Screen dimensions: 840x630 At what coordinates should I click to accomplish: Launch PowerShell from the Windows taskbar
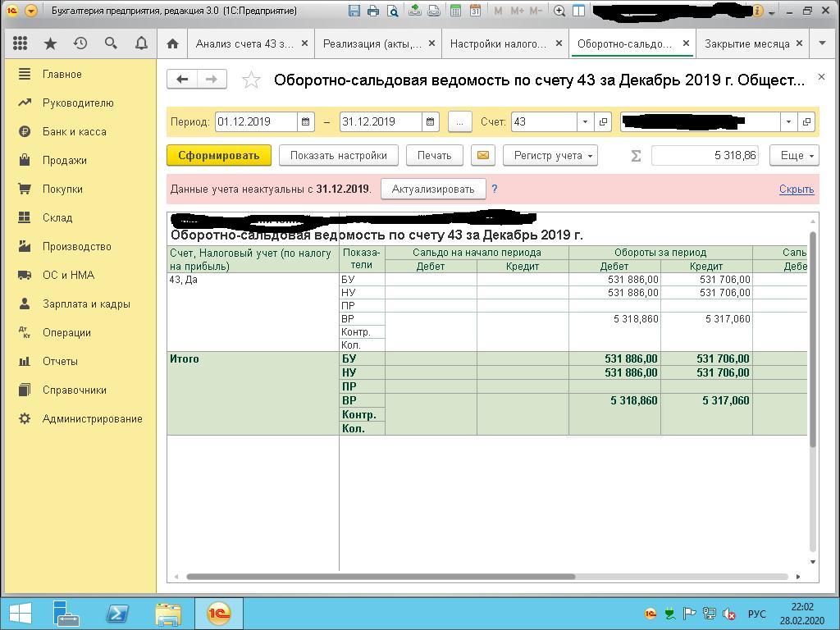point(117,614)
